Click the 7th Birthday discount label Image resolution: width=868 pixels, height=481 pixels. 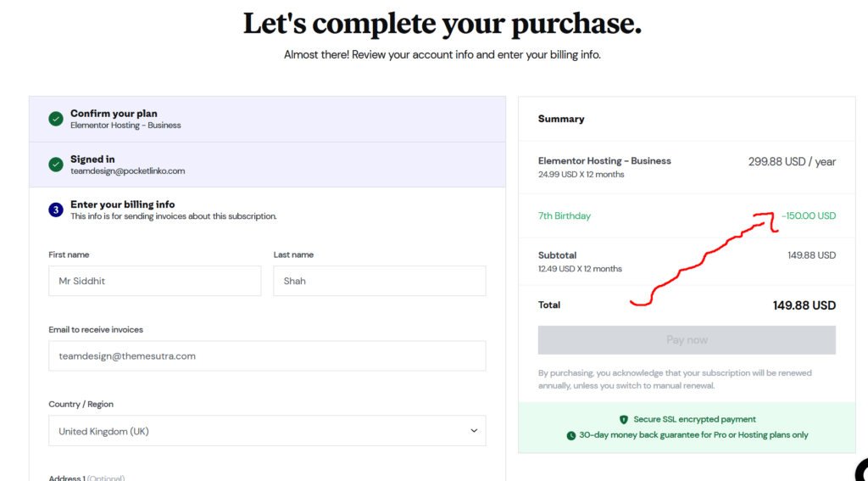[564, 215]
